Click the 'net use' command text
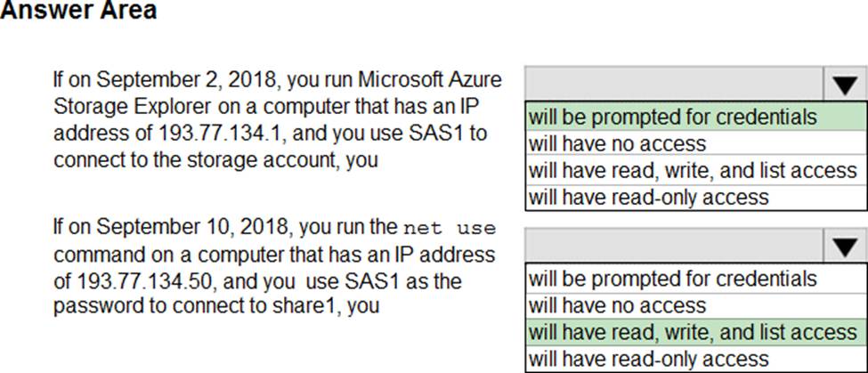This screenshot has height=373, width=868. (450, 228)
